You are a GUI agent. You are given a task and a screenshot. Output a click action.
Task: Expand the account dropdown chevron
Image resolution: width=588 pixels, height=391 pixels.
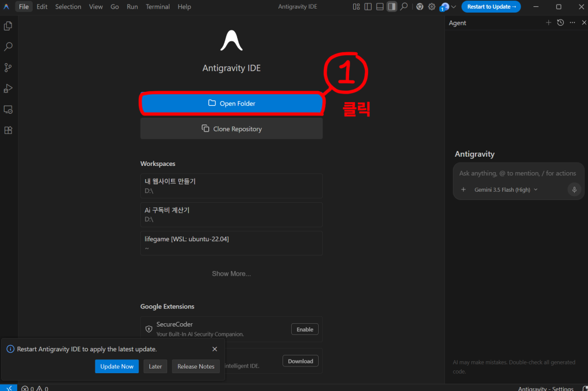point(454,7)
